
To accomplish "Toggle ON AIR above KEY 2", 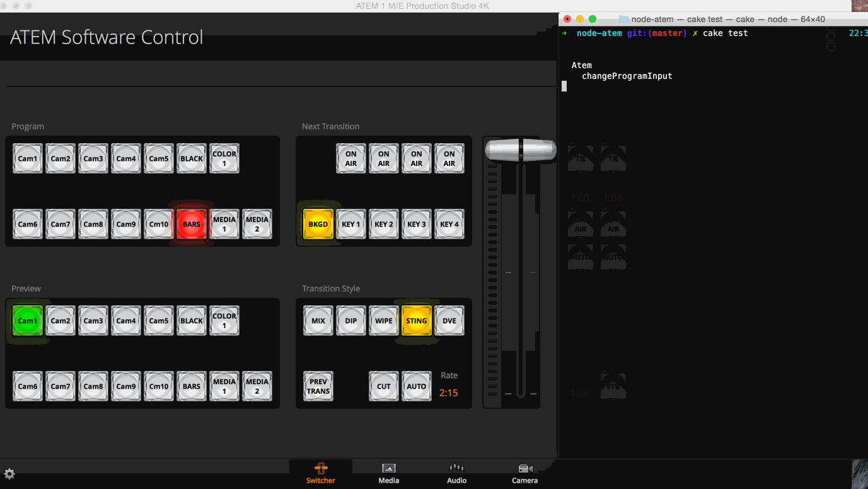I will (384, 158).
